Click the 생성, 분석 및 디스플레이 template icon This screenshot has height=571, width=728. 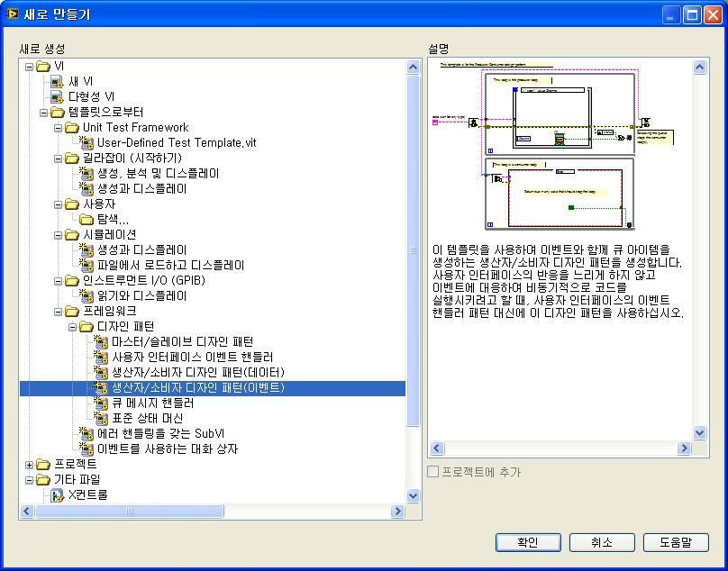coord(86,174)
